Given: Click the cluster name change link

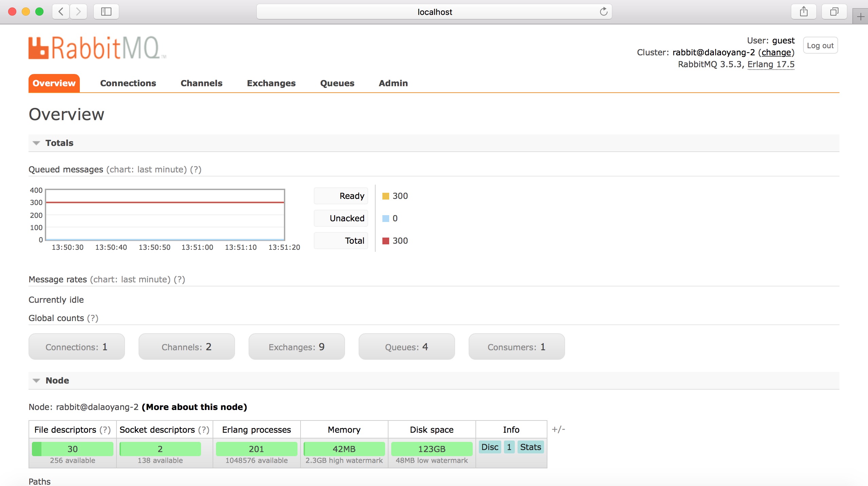Looking at the screenshot, I should pyautogui.click(x=776, y=52).
